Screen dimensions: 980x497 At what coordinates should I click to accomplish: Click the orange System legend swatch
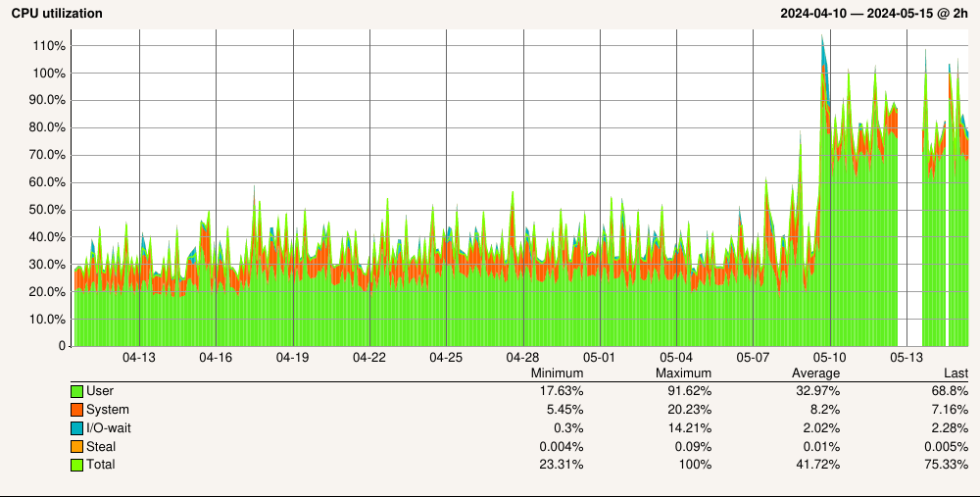tap(76, 410)
